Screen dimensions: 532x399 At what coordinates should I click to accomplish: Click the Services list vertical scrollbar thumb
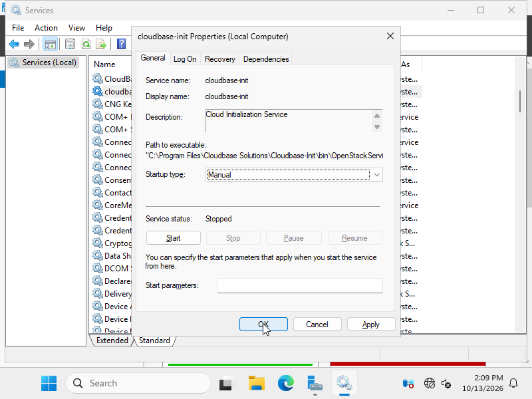click(520, 101)
